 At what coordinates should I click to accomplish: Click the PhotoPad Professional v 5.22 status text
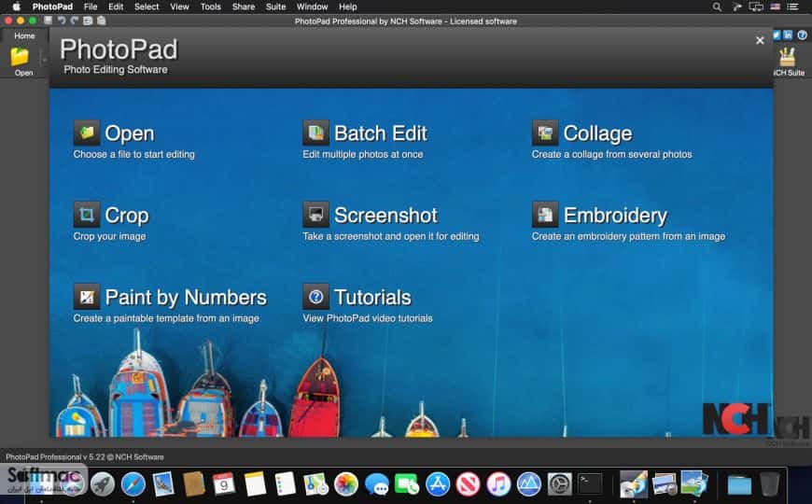85,456
